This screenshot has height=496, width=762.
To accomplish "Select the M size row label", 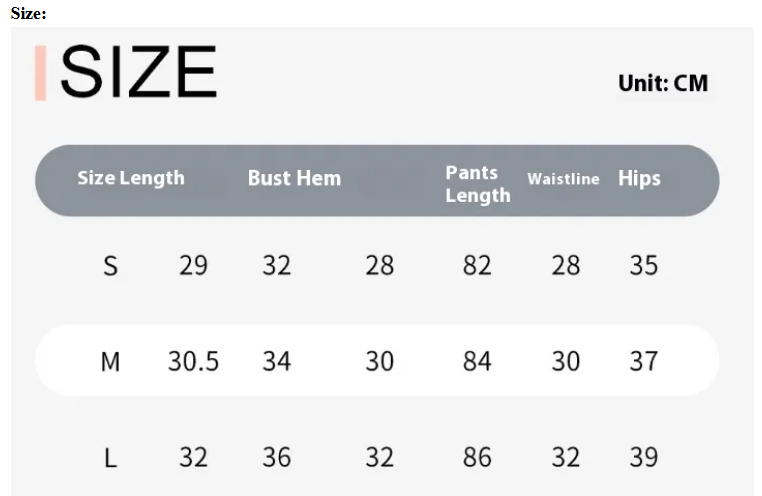I will [x=110, y=361].
